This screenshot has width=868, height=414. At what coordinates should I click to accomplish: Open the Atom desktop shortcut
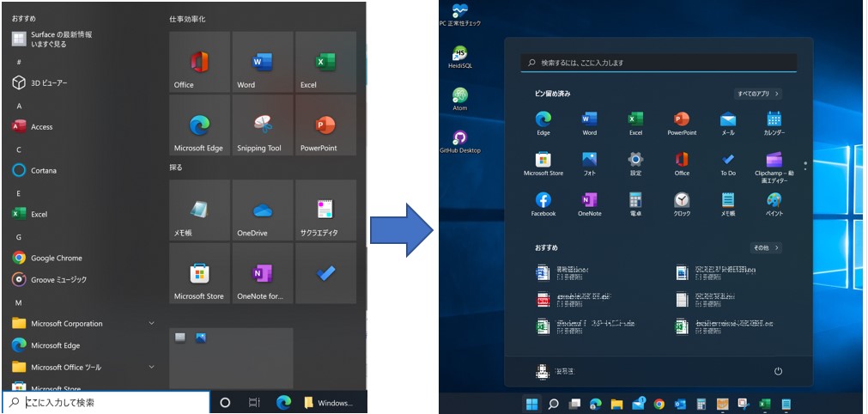pos(460,100)
